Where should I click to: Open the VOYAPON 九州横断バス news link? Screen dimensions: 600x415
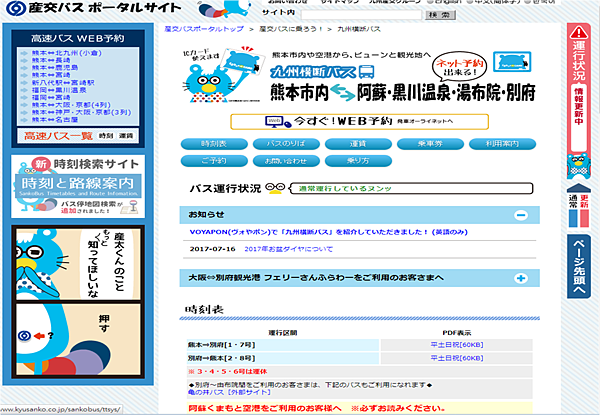click(x=328, y=232)
